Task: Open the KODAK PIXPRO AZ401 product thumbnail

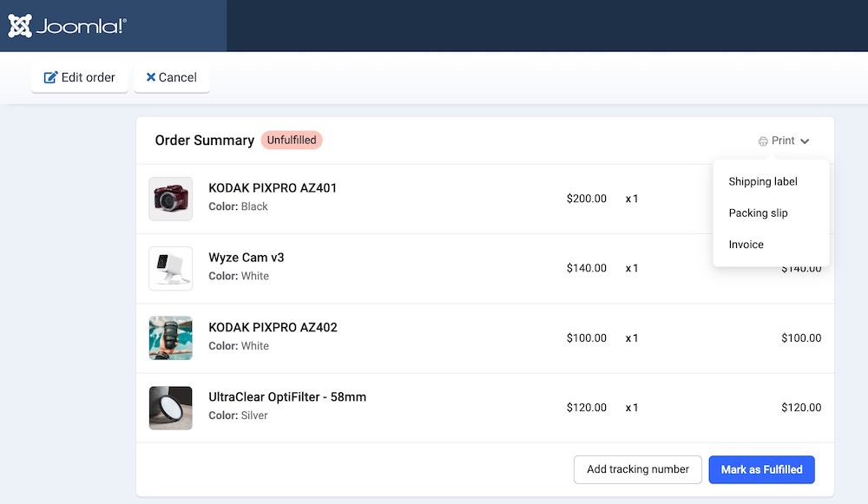Action: (171, 199)
